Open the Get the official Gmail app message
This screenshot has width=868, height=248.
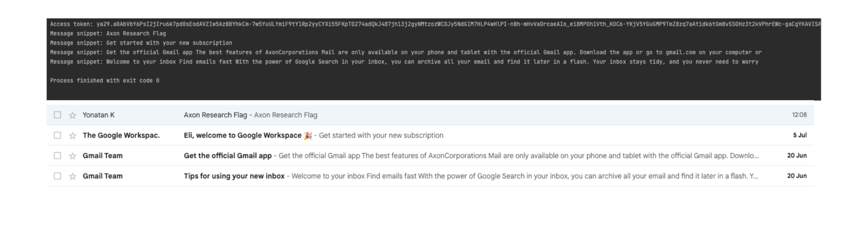(228, 155)
